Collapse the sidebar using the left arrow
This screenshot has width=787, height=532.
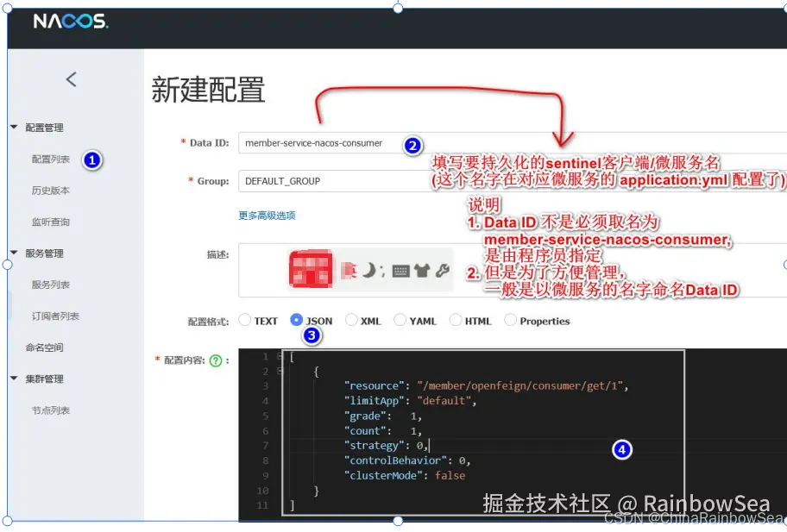coord(72,79)
